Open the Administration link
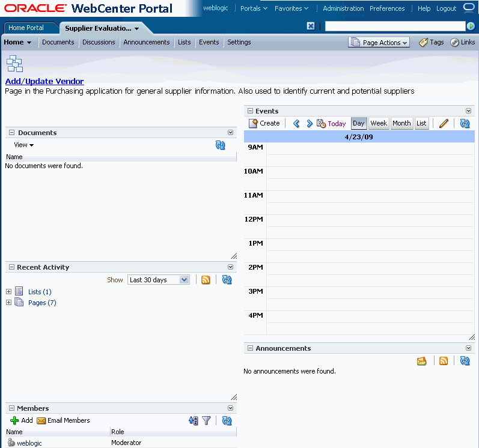 343,8
